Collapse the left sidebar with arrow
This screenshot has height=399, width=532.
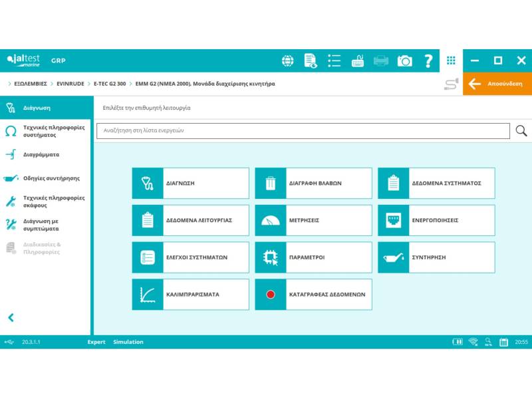point(11,318)
